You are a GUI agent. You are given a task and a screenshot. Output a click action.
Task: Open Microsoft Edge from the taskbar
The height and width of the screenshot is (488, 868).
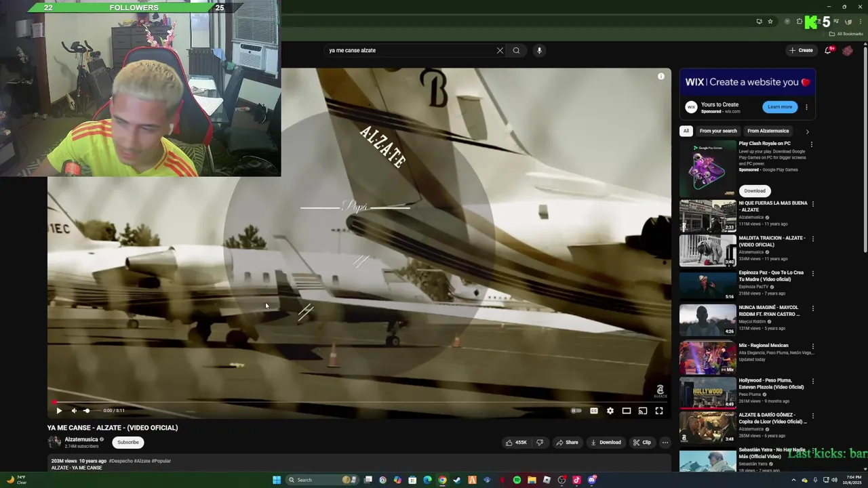[427, 480]
